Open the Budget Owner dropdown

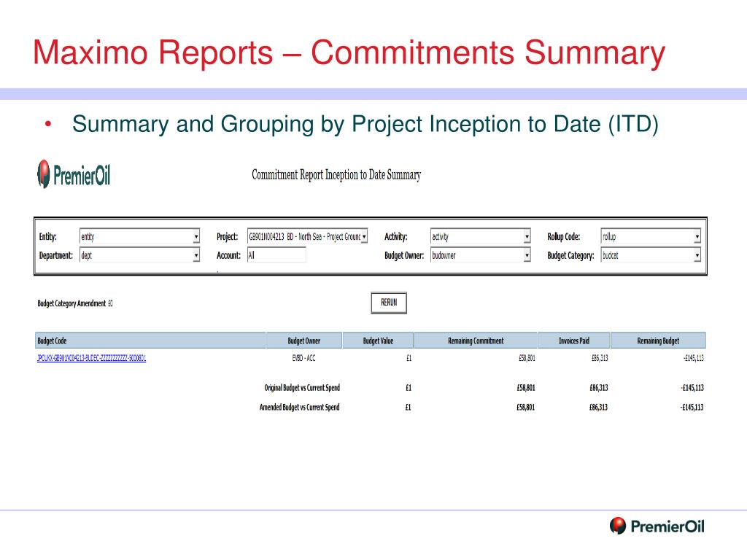point(480,255)
